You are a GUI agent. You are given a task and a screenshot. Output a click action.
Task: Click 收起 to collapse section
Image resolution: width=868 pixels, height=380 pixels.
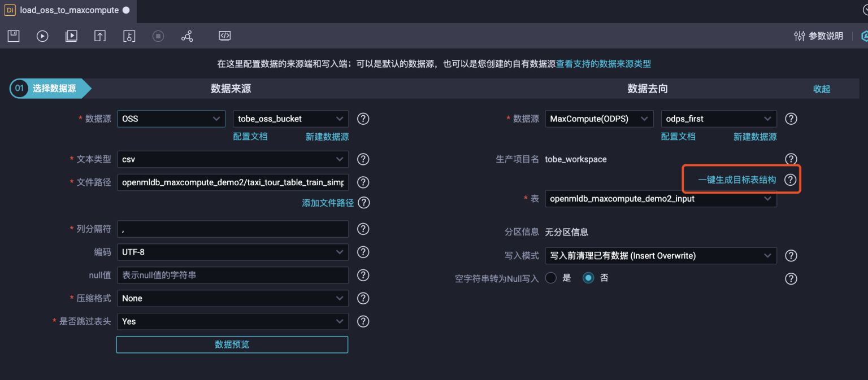coord(822,89)
